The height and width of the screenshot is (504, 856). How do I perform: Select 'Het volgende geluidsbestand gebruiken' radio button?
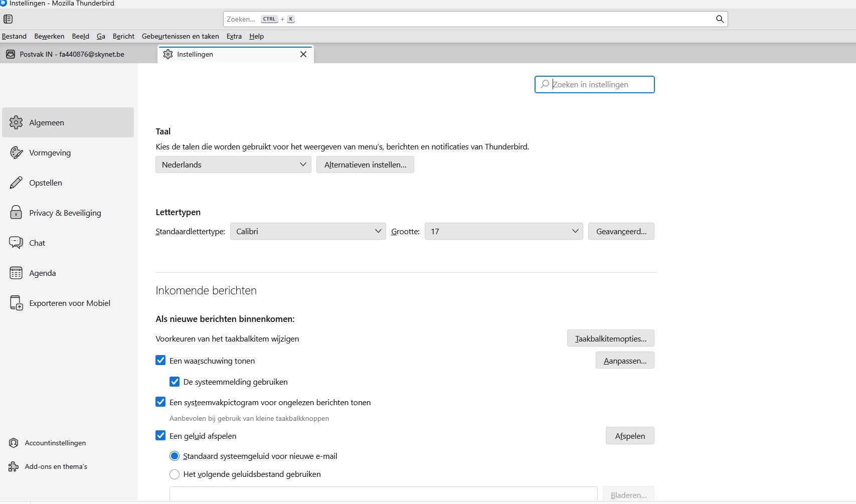click(175, 474)
